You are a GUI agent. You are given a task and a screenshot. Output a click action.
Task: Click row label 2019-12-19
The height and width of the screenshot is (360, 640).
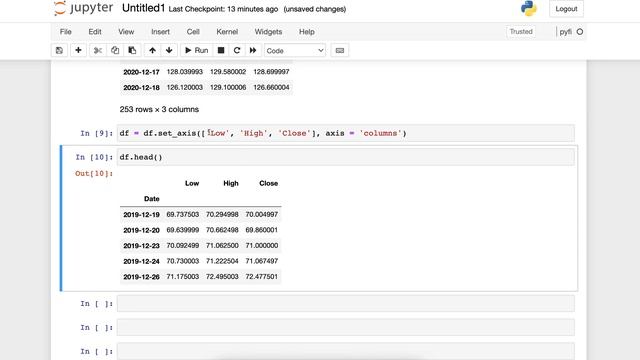point(141,215)
